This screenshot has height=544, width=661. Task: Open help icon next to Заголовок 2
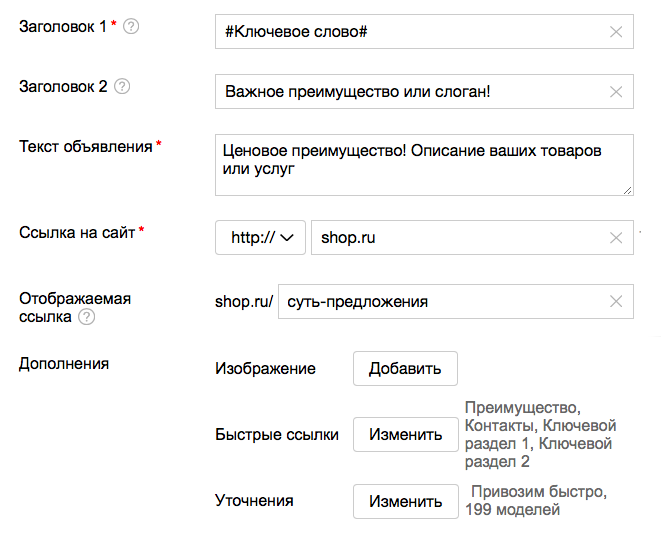[122, 86]
